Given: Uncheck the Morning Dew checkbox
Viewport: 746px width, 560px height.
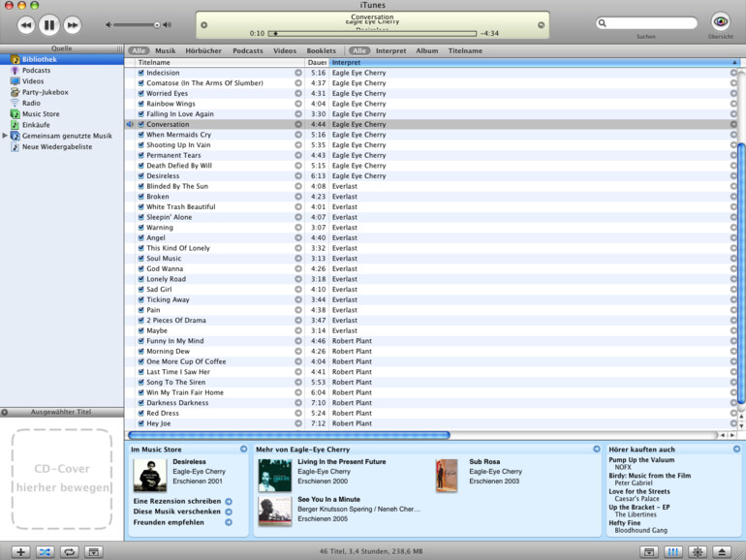Looking at the screenshot, I should pyautogui.click(x=140, y=351).
